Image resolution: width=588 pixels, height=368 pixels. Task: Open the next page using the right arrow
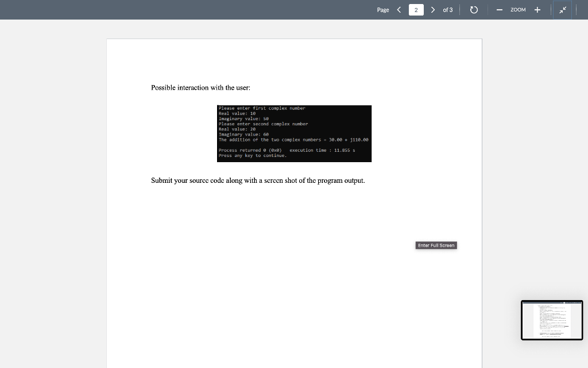(432, 10)
